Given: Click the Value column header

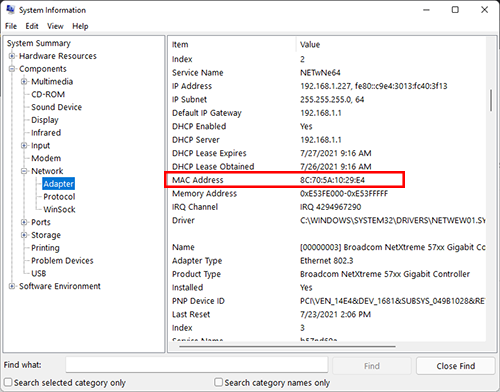Looking at the screenshot, I should click(x=390, y=45).
